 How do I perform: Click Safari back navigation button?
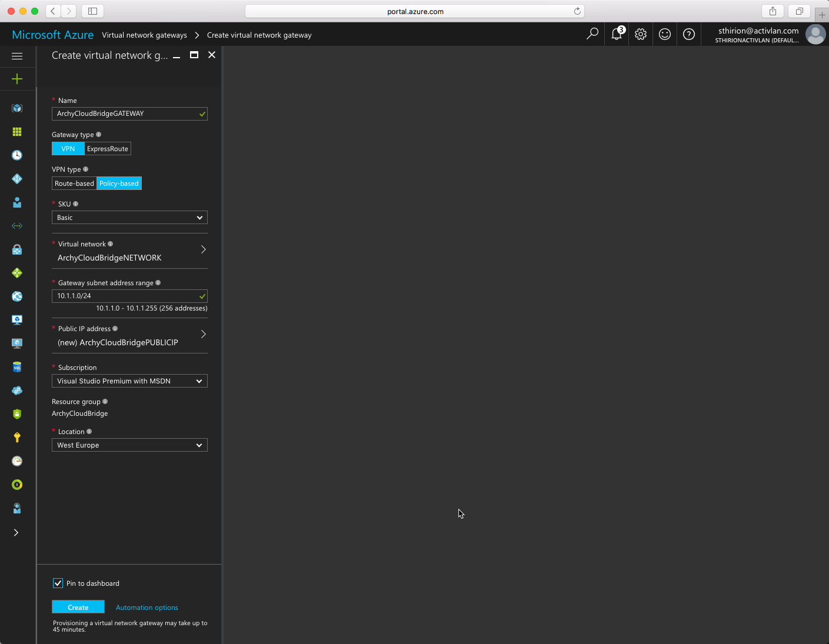[x=53, y=11]
